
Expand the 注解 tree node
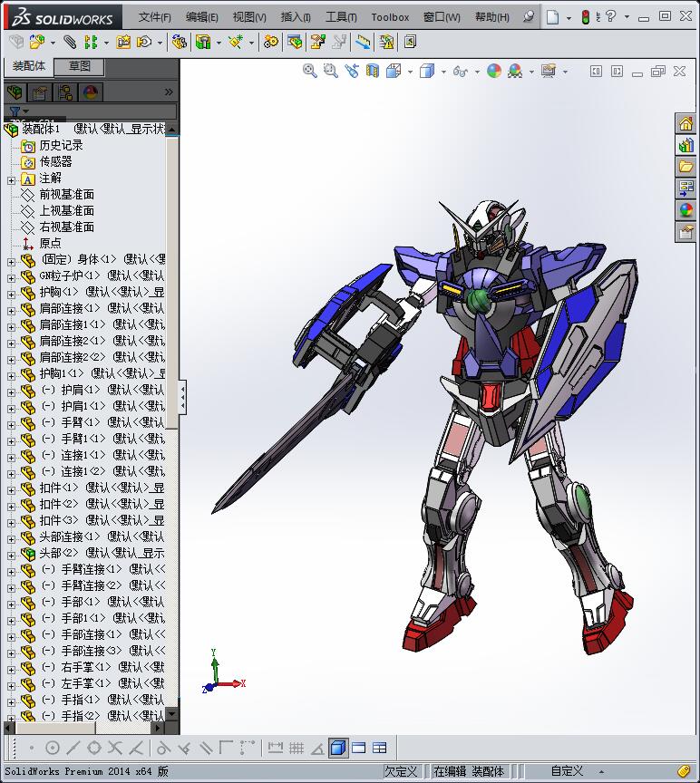point(12,180)
